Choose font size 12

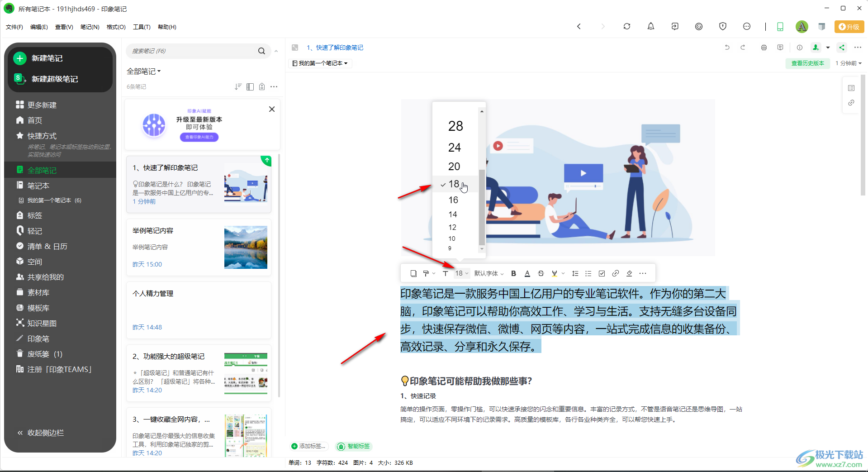tap(452, 227)
